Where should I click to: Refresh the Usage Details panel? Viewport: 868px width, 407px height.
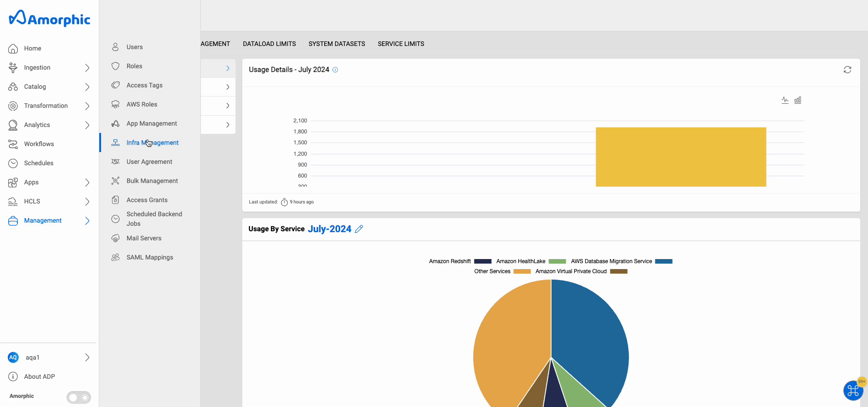point(848,70)
